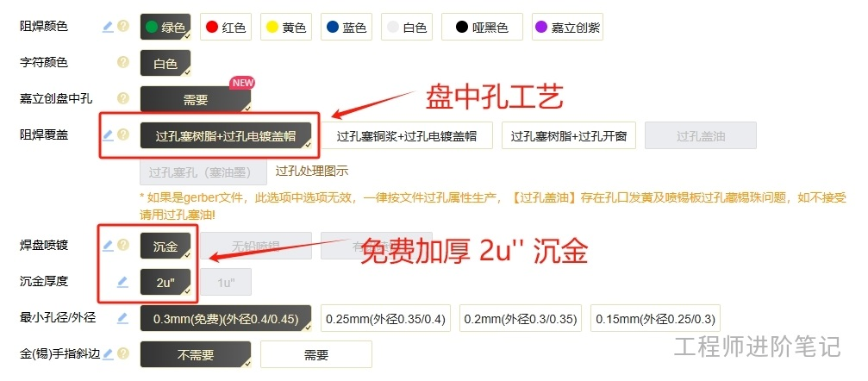Click the edit pencil beside 阻焊颜色

pyautogui.click(x=108, y=27)
